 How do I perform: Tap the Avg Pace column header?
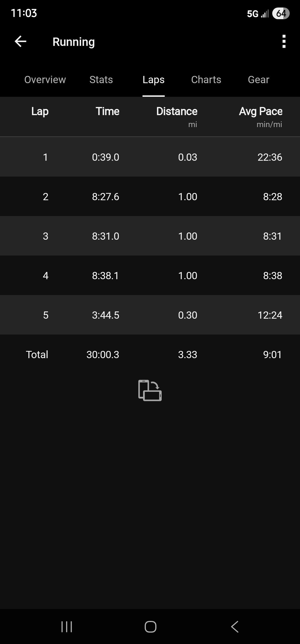261,112
